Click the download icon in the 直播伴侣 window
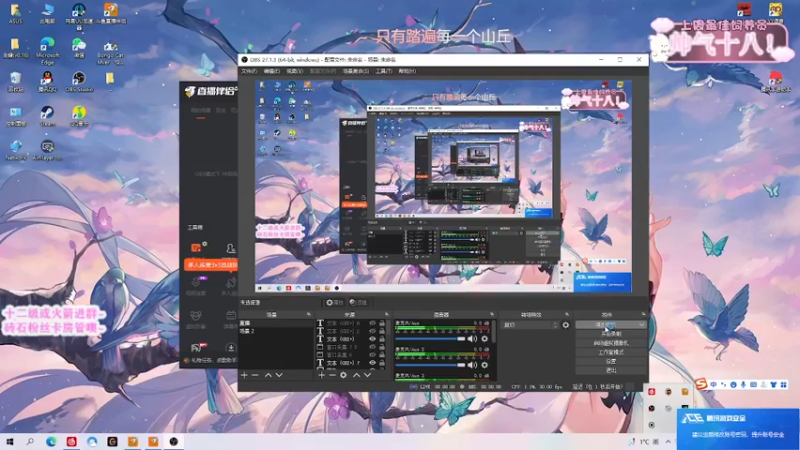 point(231,348)
